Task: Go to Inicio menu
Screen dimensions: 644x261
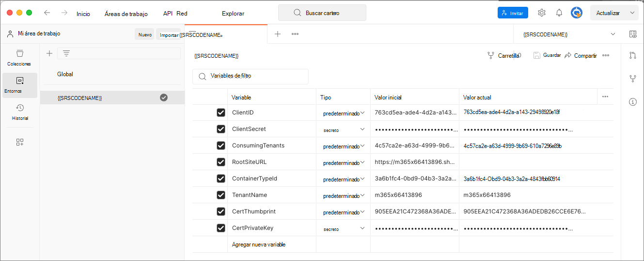Action: (x=83, y=14)
